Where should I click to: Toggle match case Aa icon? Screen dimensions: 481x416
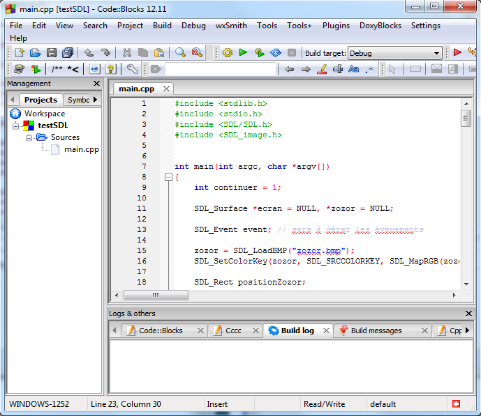354,69
